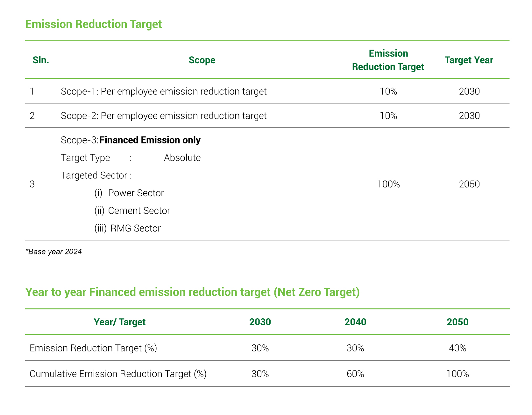
Task: Click the Year to year Financed emission heading
Action: pos(192,292)
